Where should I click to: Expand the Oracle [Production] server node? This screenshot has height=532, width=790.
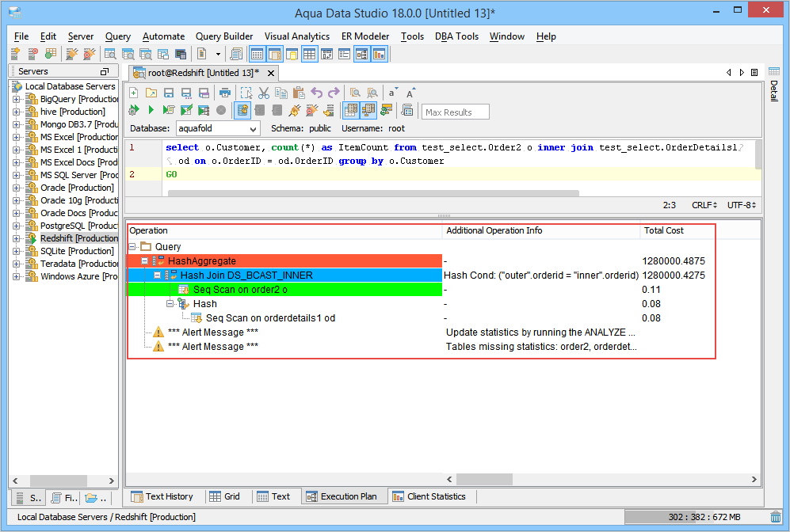(x=17, y=188)
